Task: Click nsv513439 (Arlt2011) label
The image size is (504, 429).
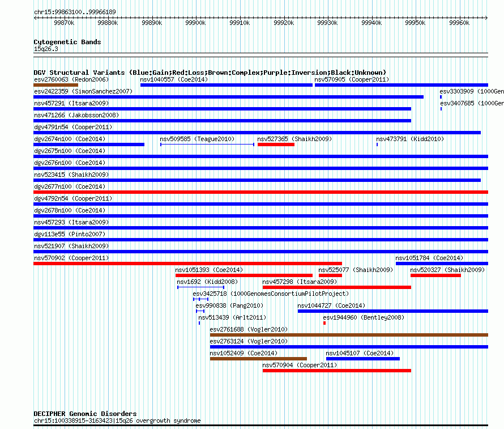Action: pos(232,317)
